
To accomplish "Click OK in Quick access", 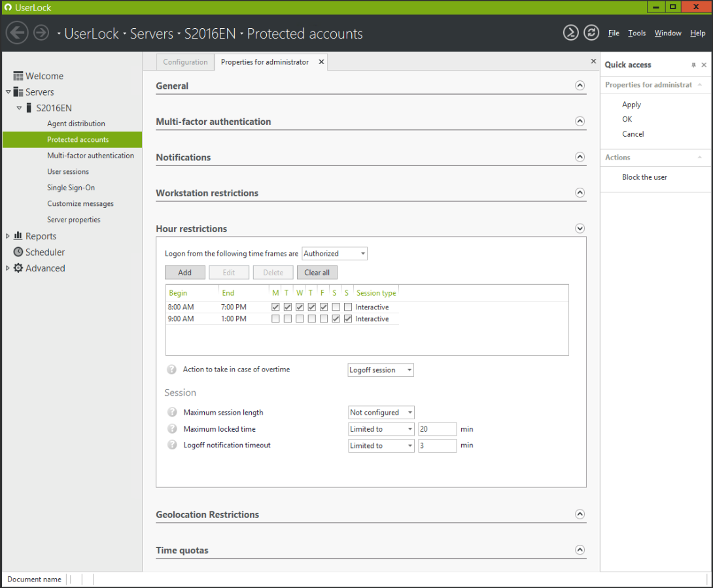I will click(x=627, y=119).
